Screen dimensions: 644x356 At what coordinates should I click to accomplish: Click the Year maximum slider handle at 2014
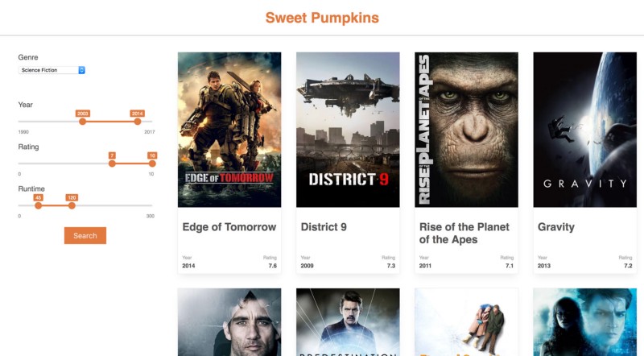(138, 122)
